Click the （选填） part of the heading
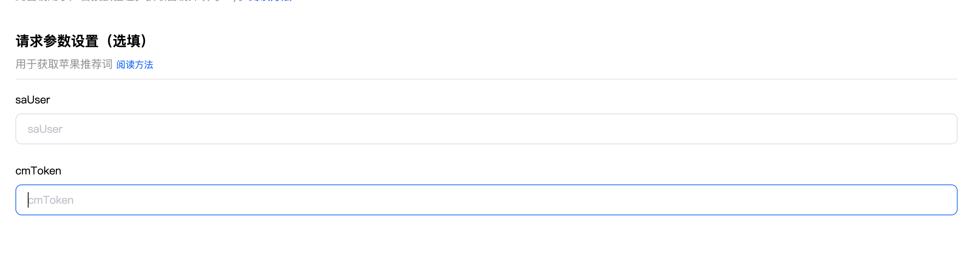The width and height of the screenshot is (980, 257). coord(127,41)
